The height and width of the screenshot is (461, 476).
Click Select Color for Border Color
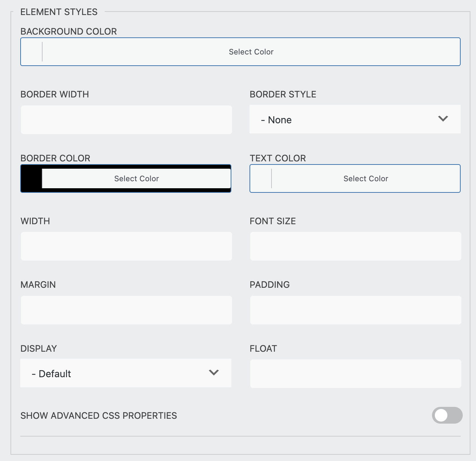click(136, 178)
